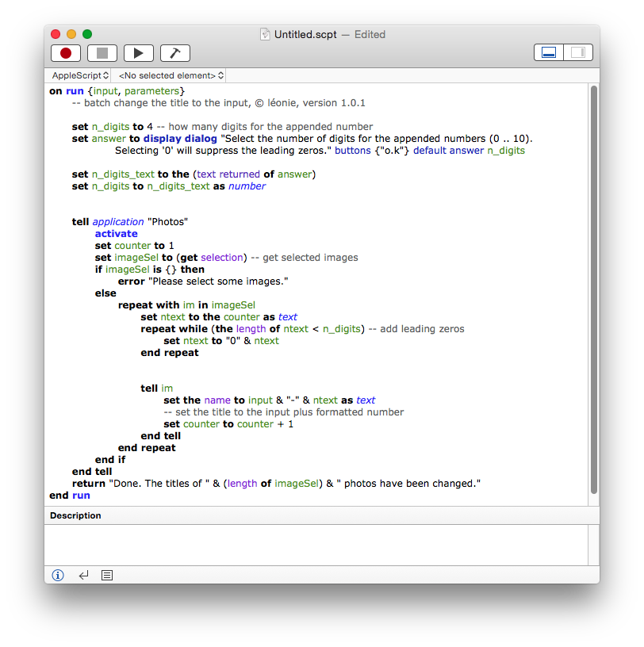
Task: Click inside the empty description text area
Action: coord(315,544)
